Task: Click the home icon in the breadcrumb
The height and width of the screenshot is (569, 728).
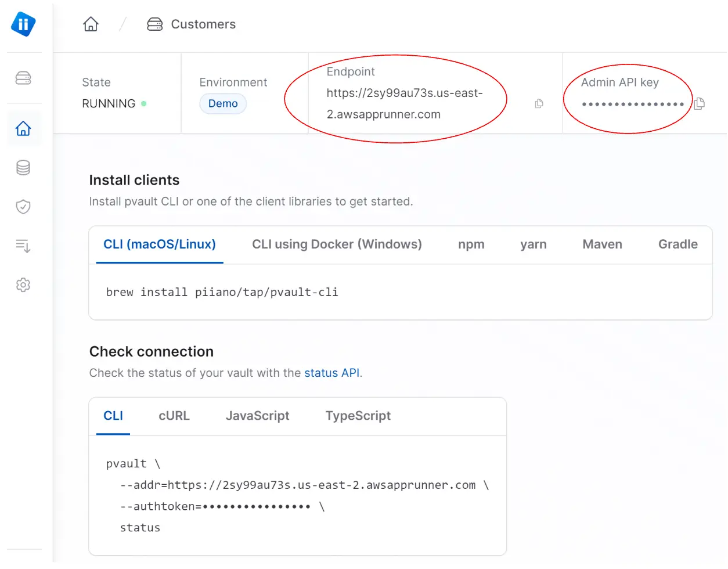Action: pos(91,24)
